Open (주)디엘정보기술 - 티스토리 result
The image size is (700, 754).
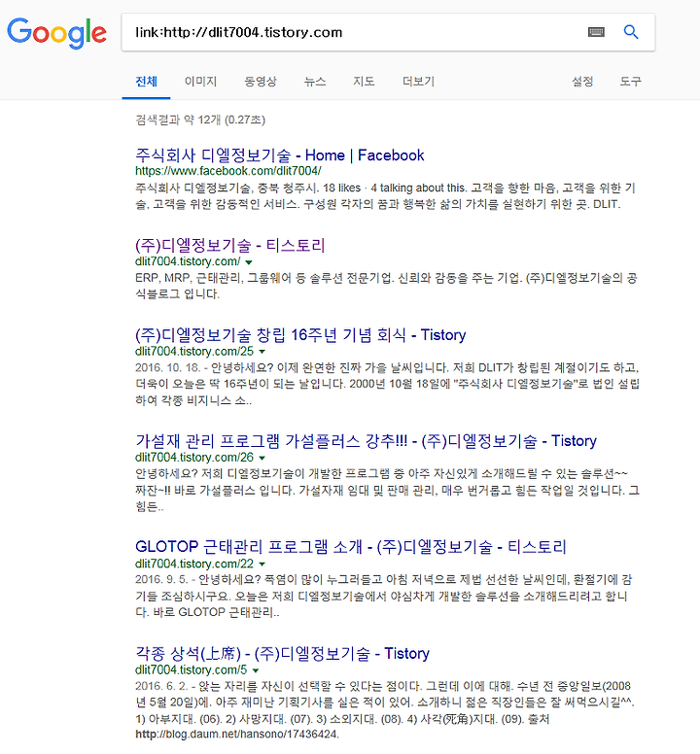pos(230,245)
